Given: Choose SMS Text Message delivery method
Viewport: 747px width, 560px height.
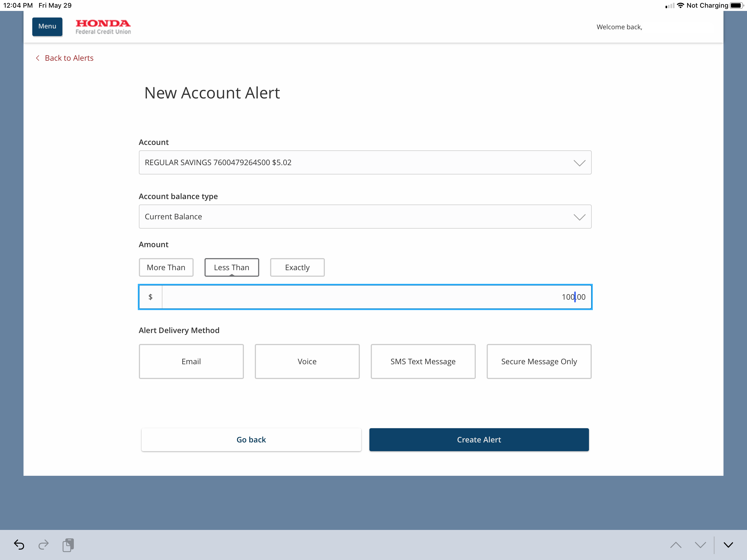Looking at the screenshot, I should click(x=423, y=361).
